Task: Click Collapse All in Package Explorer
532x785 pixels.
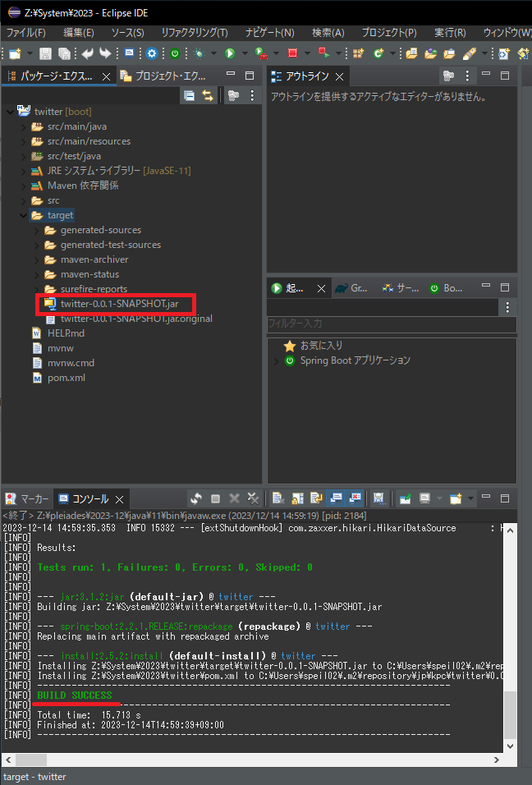Action: 190,96
